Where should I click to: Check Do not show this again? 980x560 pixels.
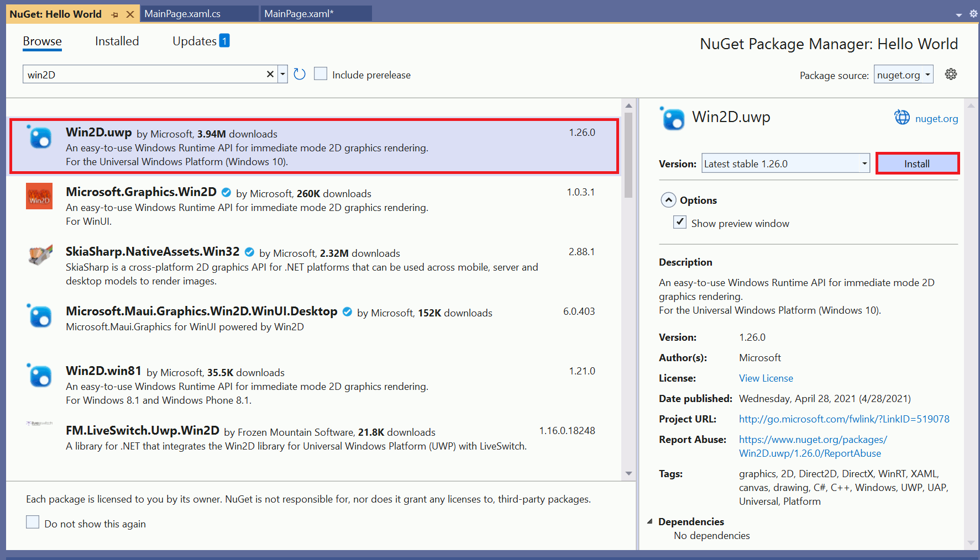[x=33, y=521]
